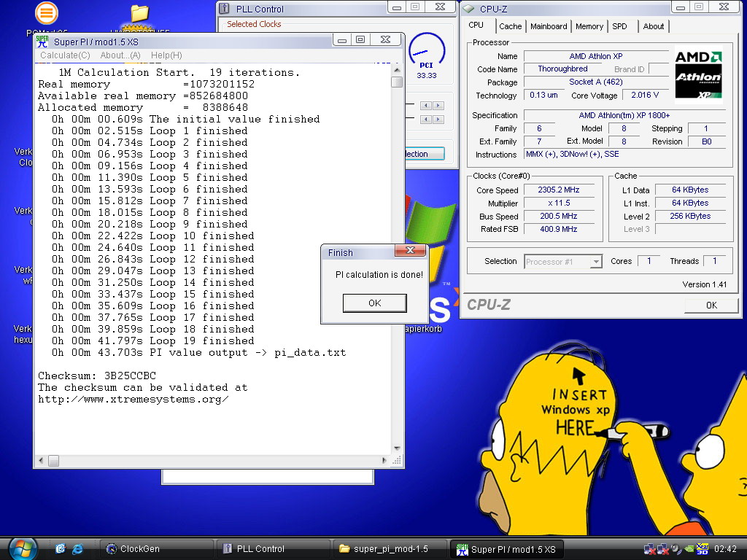Click the Core Speed value 2305.2 MHz
Image resolution: width=747 pixels, height=560 pixels.
(559, 190)
